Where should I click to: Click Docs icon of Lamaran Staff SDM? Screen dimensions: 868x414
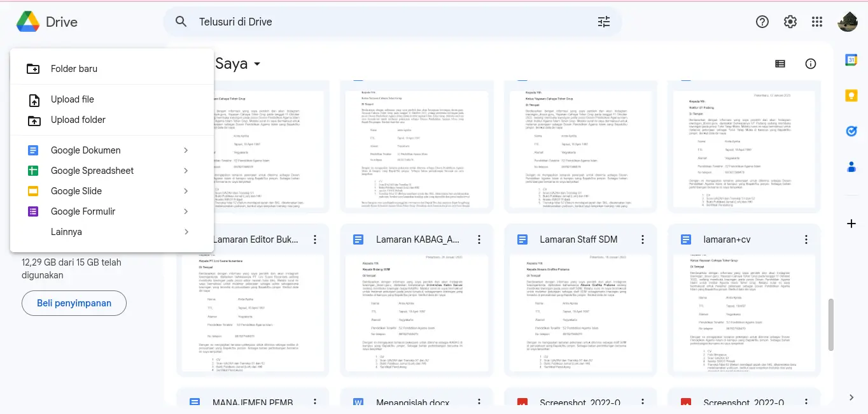[x=522, y=239]
